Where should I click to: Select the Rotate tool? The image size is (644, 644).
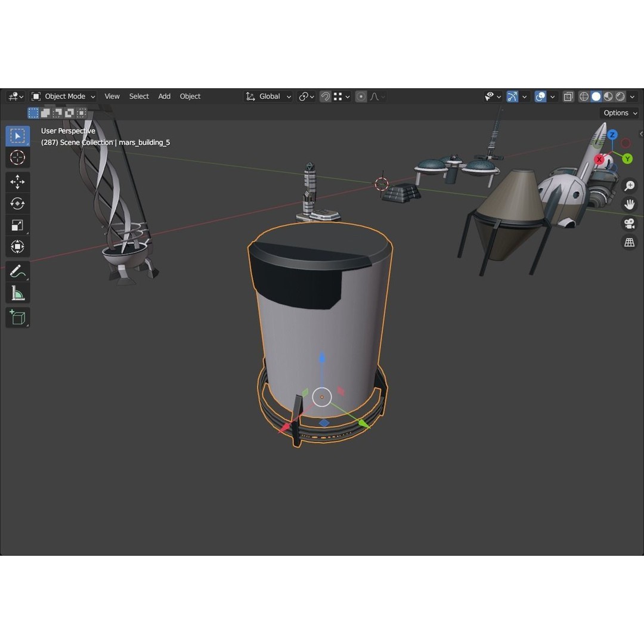click(x=17, y=203)
